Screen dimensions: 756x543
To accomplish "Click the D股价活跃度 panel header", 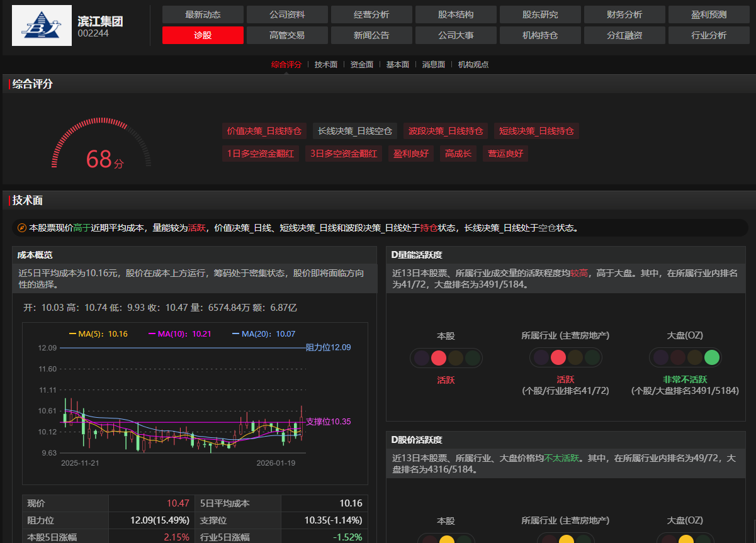I will click(x=565, y=440).
